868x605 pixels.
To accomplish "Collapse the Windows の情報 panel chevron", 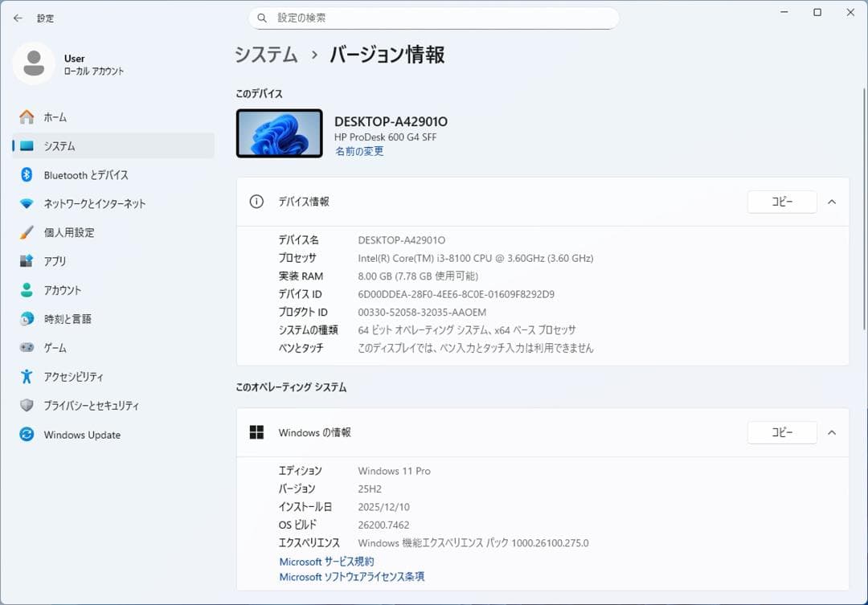I will pos(832,432).
